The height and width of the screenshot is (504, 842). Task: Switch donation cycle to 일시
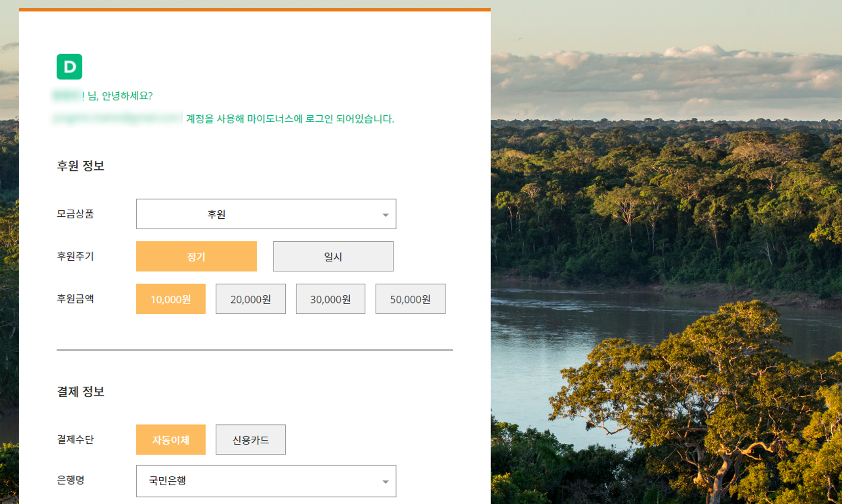[333, 257]
